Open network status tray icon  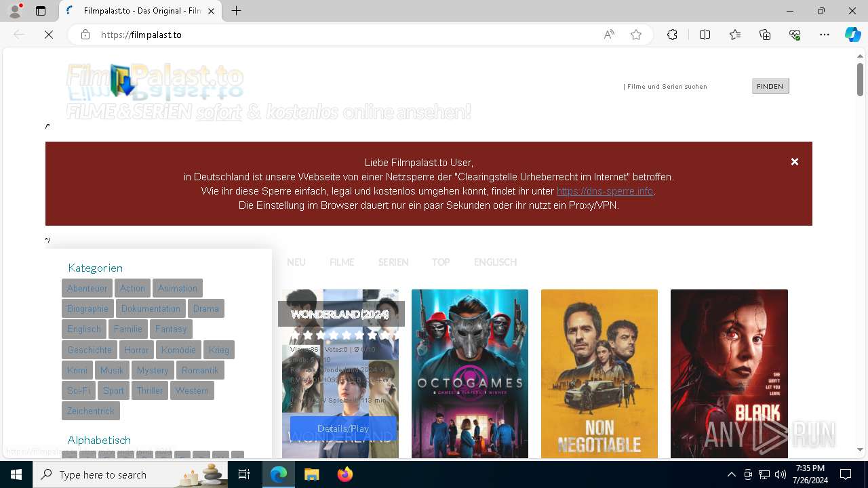tap(764, 474)
